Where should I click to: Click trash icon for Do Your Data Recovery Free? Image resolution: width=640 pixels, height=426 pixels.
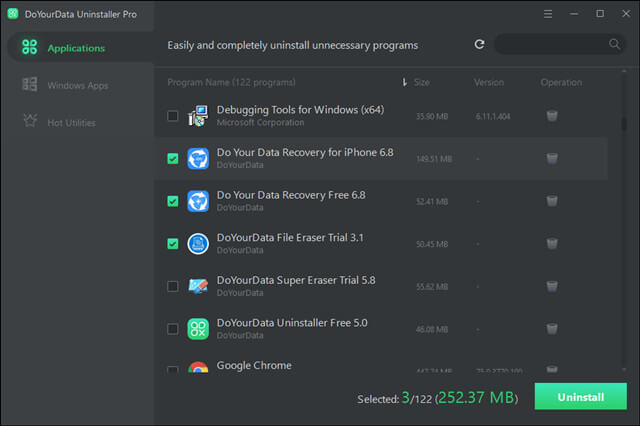(x=552, y=201)
